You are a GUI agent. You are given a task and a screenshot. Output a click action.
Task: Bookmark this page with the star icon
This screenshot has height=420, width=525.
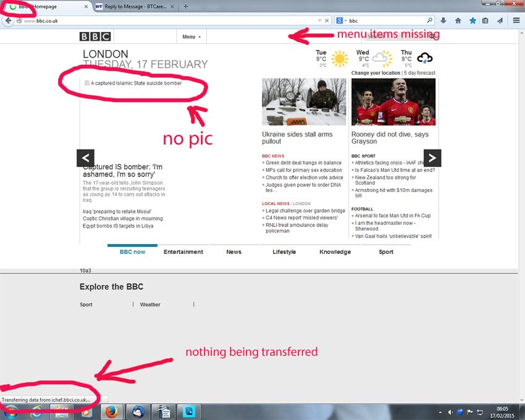[x=472, y=20]
